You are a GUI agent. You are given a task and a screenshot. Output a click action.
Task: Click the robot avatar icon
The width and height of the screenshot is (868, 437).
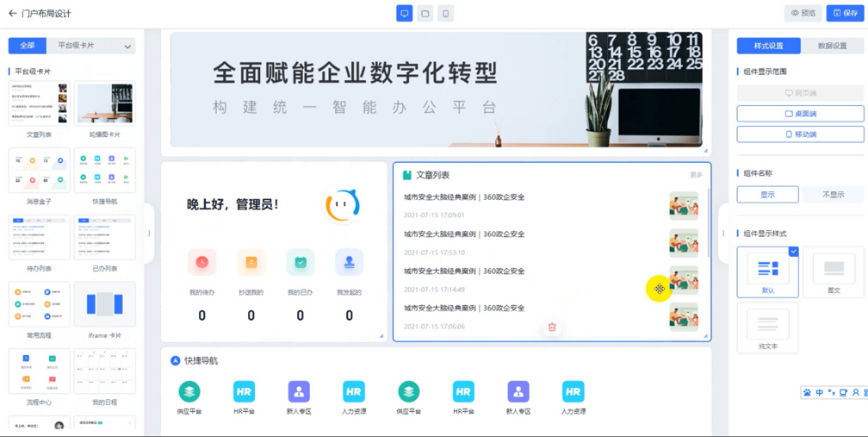click(342, 204)
